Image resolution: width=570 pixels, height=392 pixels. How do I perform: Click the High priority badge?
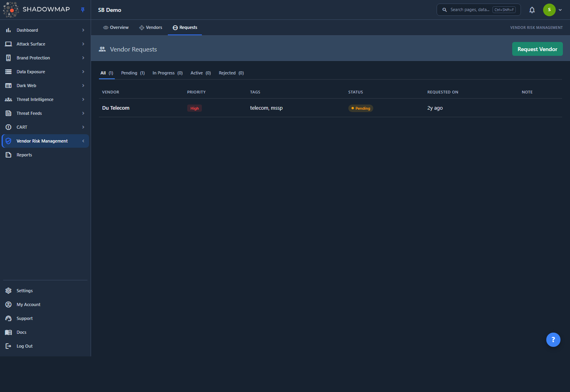click(x=194, y=108)
